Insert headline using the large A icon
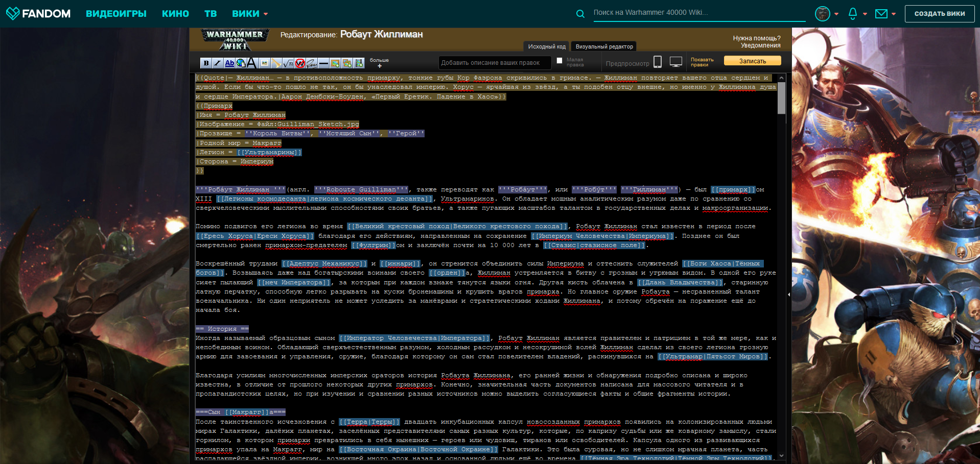Screen dimensions: 980x464 [x=252, y=63]
